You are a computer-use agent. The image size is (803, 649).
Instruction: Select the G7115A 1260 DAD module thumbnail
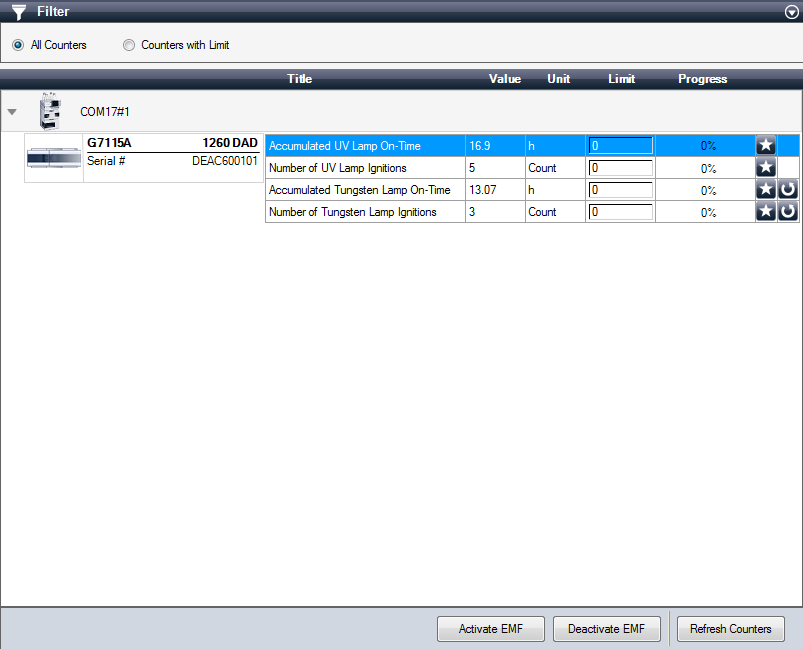54,158
